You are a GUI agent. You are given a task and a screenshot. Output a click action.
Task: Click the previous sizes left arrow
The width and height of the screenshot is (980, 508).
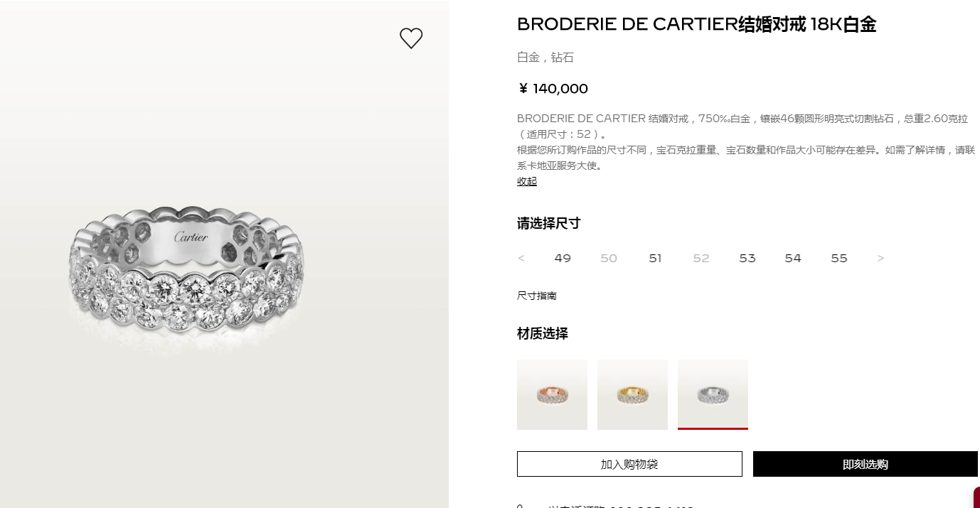(x=521, y=259)
